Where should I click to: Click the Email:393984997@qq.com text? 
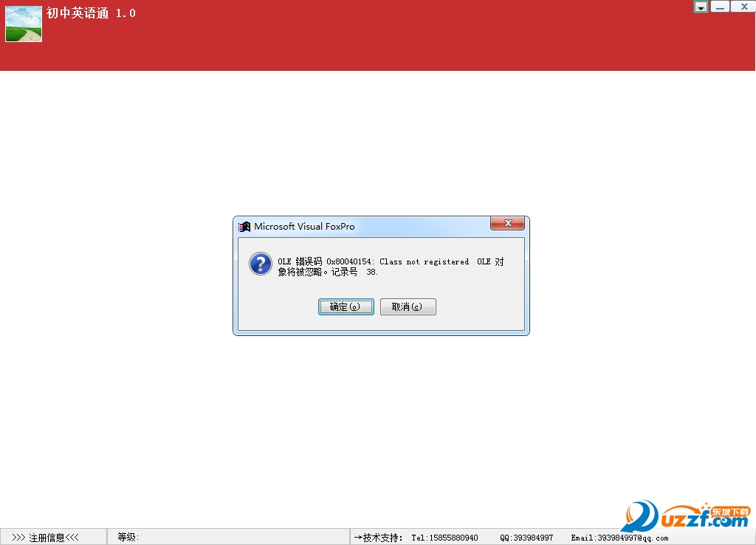click(619, 538)
